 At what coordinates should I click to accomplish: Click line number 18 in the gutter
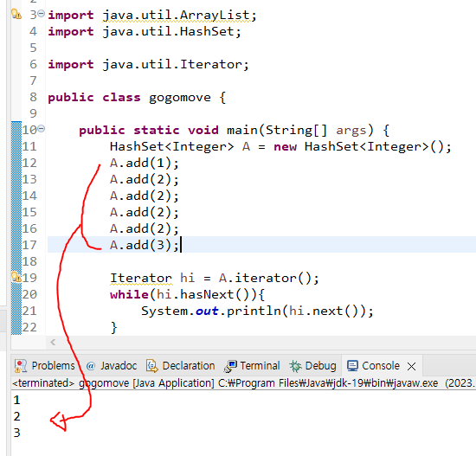point(29,261)
